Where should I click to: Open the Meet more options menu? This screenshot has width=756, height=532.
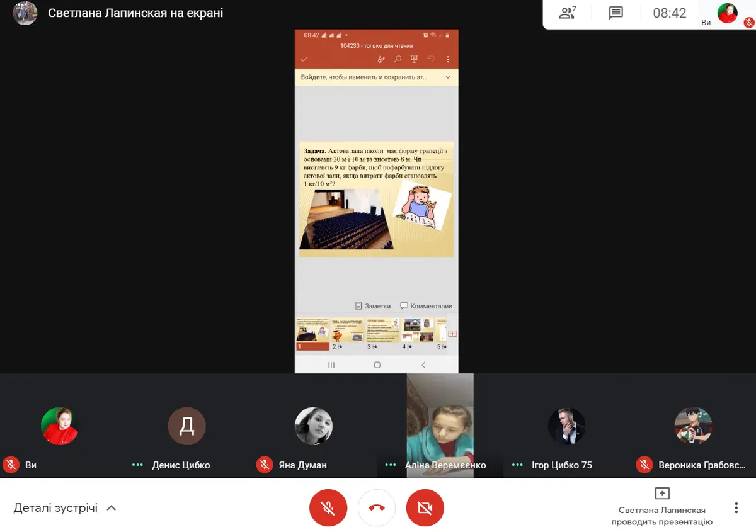tap(736, 507)
